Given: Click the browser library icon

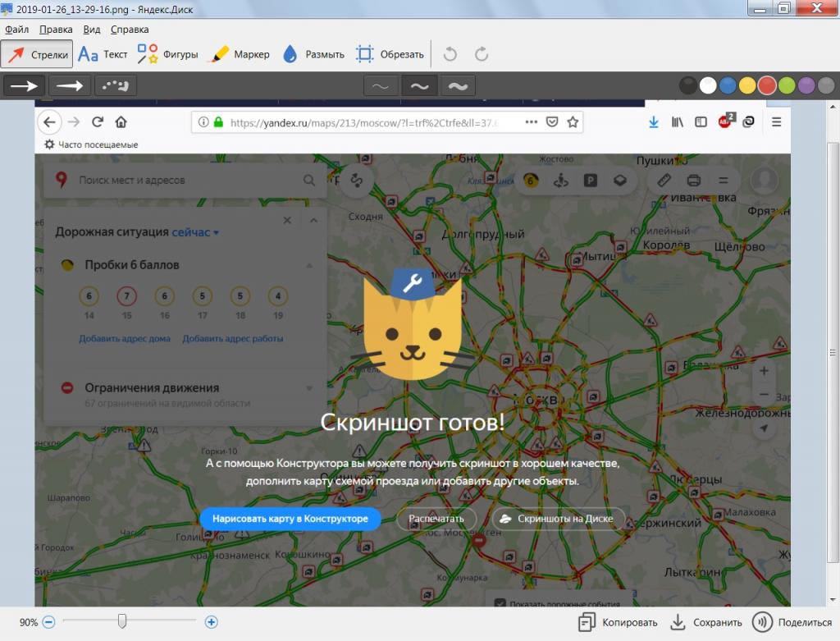Looking at the screenshot, I should click(x=677, y=122).
